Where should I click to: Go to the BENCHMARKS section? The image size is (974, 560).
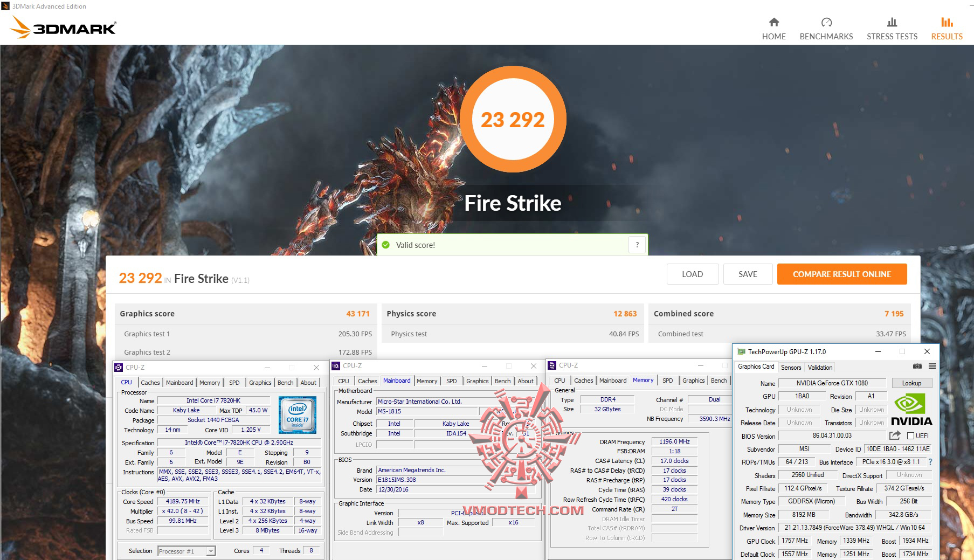(x=826, y=29)
